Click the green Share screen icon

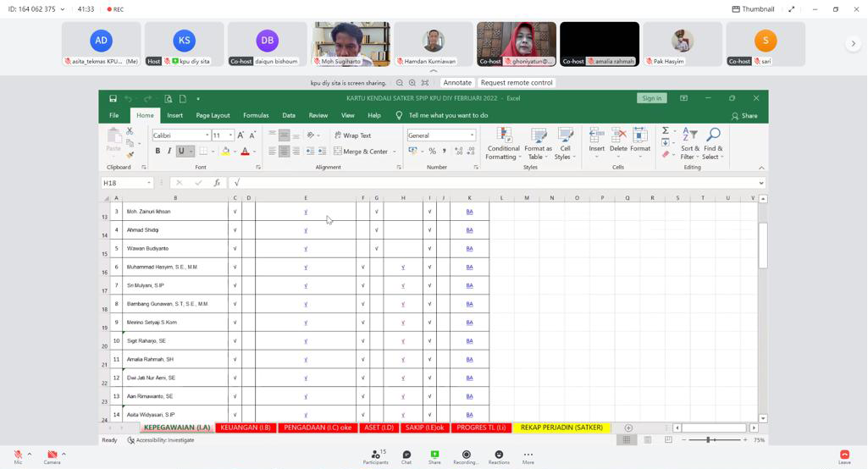pyautogui.click(x=434, y=455)
